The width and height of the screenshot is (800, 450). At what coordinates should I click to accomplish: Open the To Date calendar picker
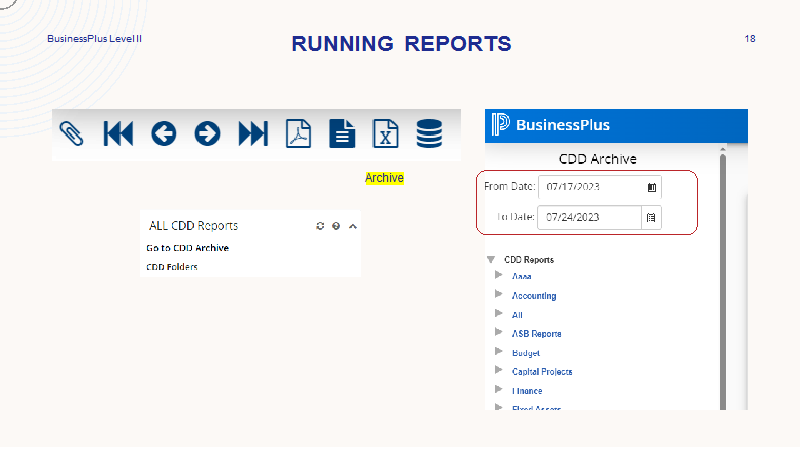651,217
